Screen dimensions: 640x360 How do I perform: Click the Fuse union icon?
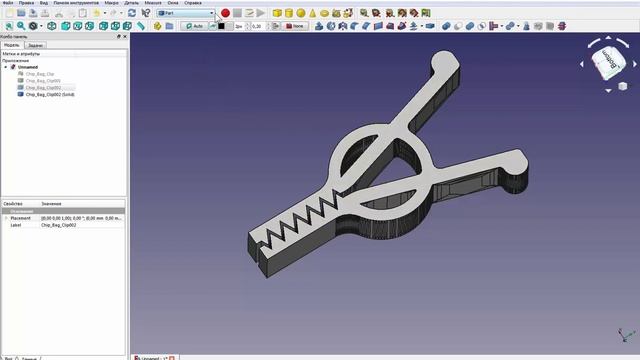pos(470,26)
